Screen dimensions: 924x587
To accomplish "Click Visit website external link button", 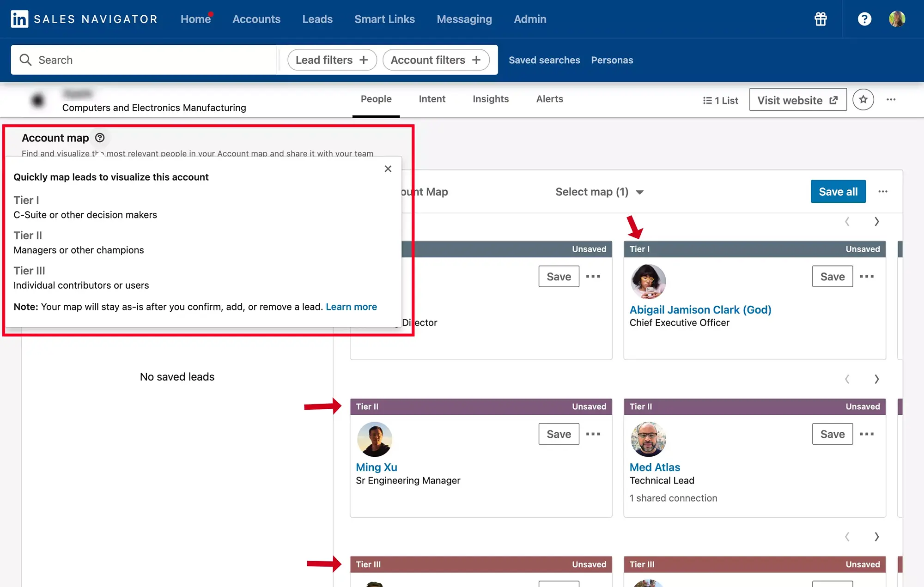I will click(798, 99).
